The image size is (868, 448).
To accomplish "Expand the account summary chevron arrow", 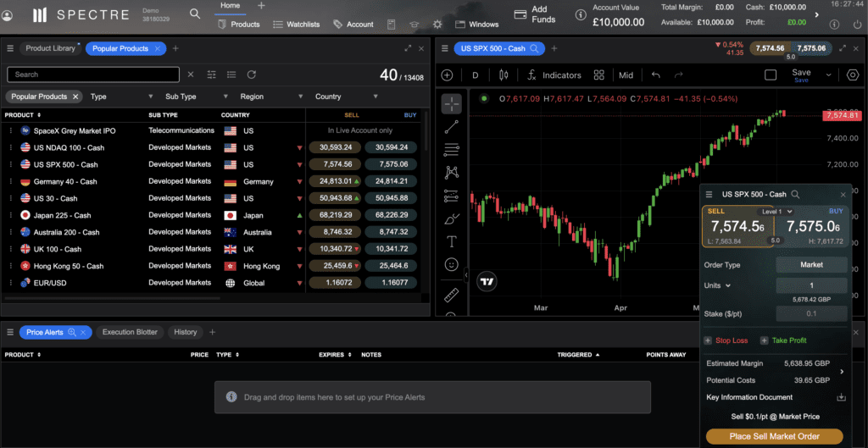I will point(817,15).
